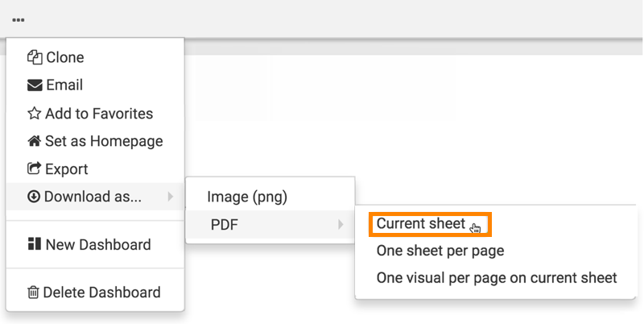
Task: Pick One visual per page on current sheet
Action: (x=497, y=278)
